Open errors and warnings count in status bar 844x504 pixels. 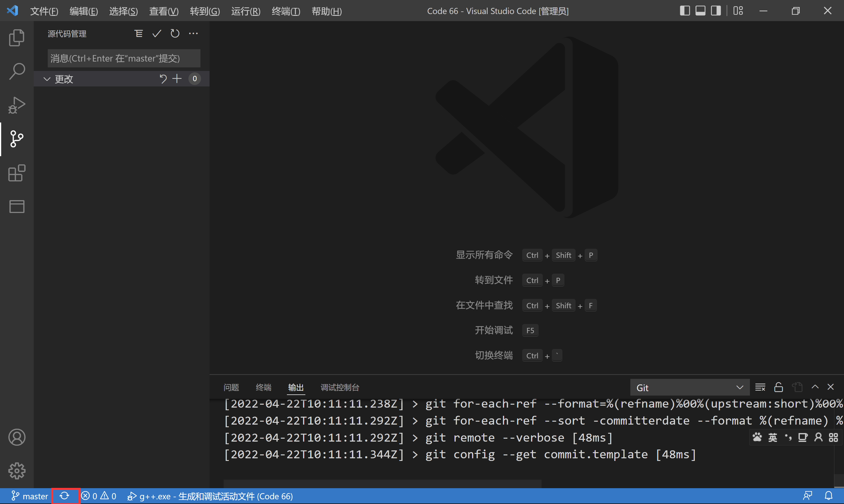pyautogui.click(x=99, y=496)
